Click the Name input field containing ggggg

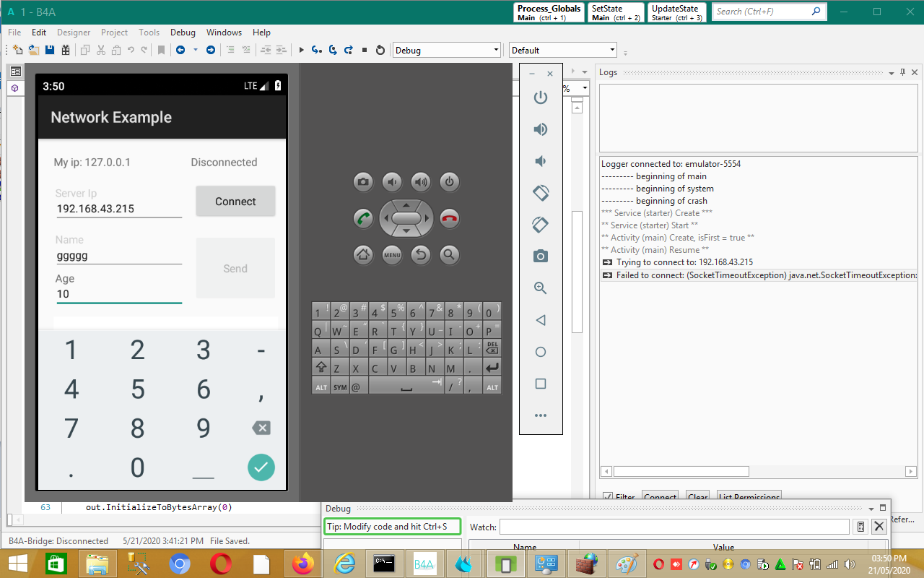(x=118, y=255)
